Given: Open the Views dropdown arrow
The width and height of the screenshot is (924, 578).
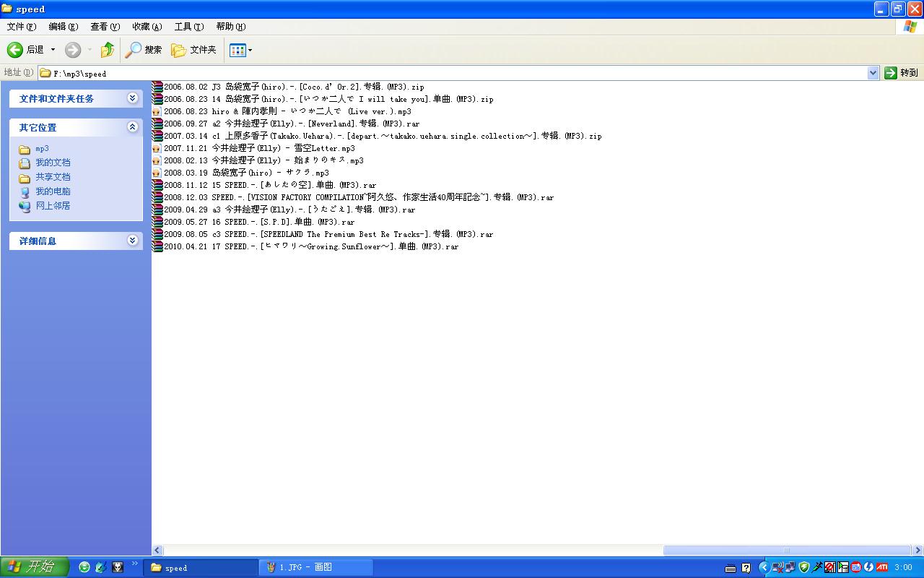Looking at the screenshot, I should point(250,50).
